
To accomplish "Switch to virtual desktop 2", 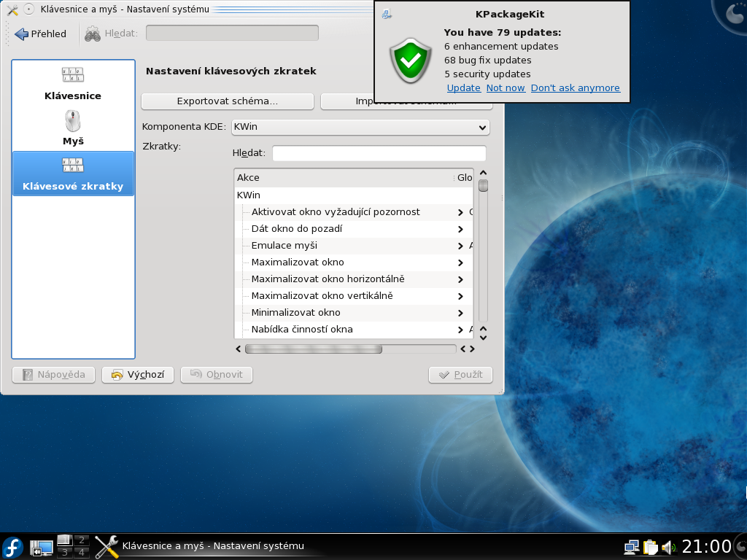I will pos(82,540).
